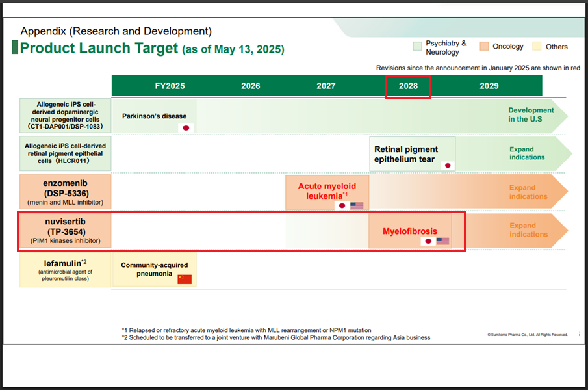Click the China flag beside Community-acquired pneumonia
The image size is (588, 390).
point(185,279)
